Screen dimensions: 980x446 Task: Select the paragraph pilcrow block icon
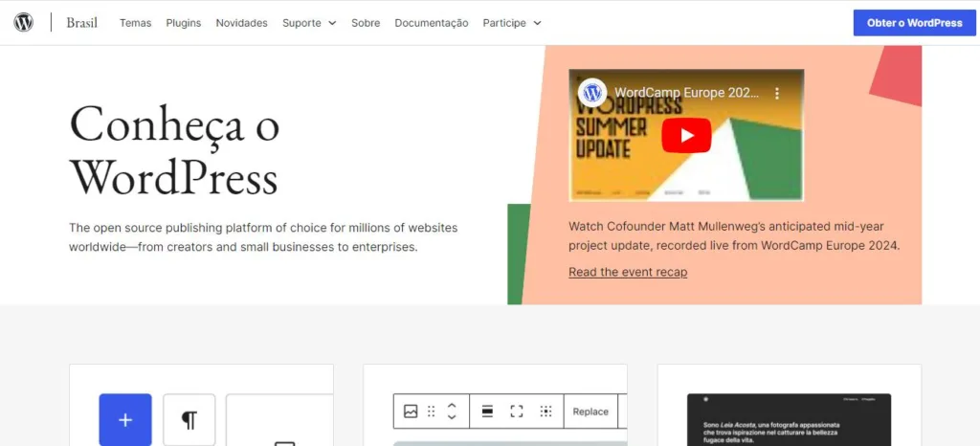point(189,419)
